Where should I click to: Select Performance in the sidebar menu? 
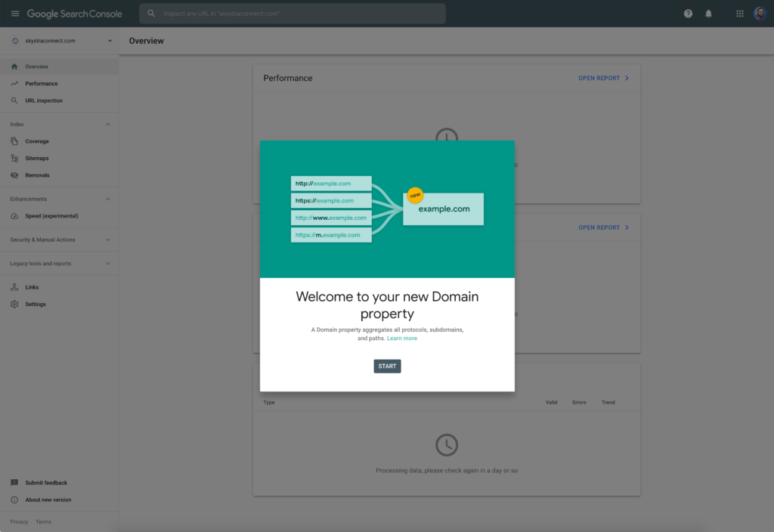coord(41,84)
